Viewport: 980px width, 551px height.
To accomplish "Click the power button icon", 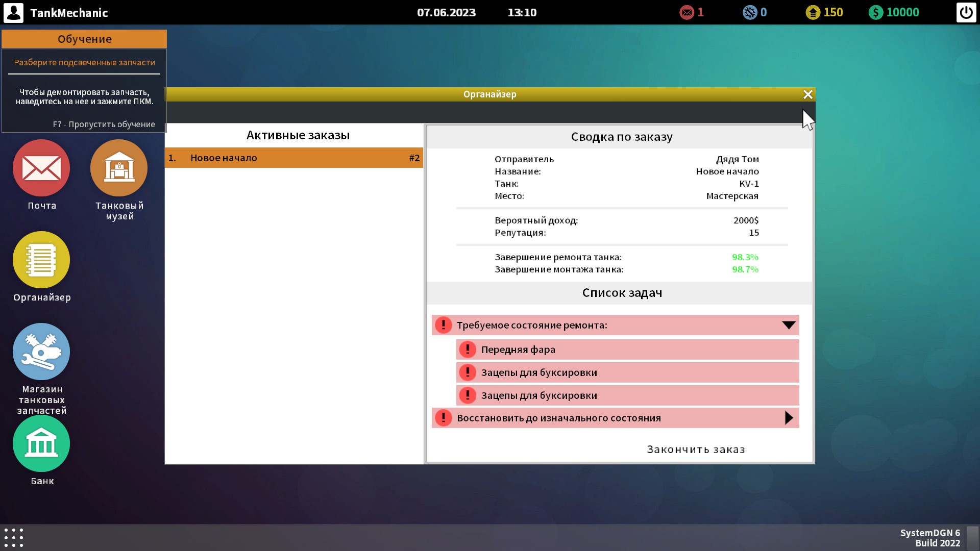I will click(966, 12).
